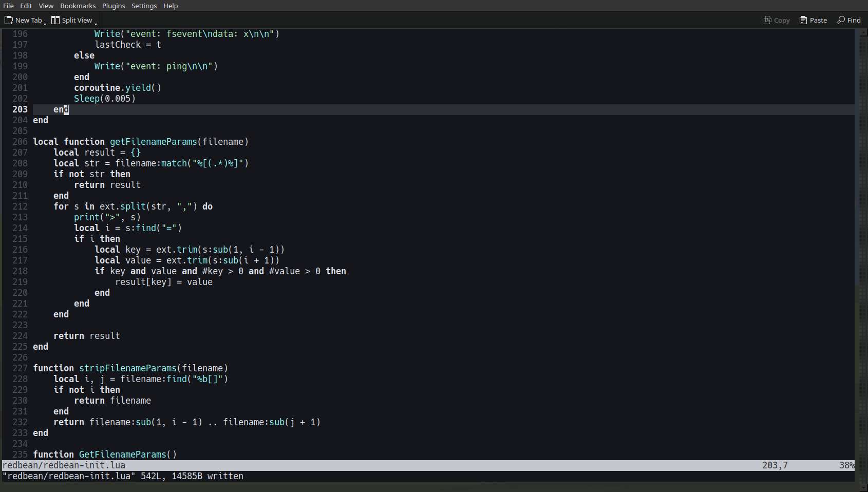Click the New Tab icon
Image resolution: width=868 pixels, height=492 pixels.
pos(9,20)
